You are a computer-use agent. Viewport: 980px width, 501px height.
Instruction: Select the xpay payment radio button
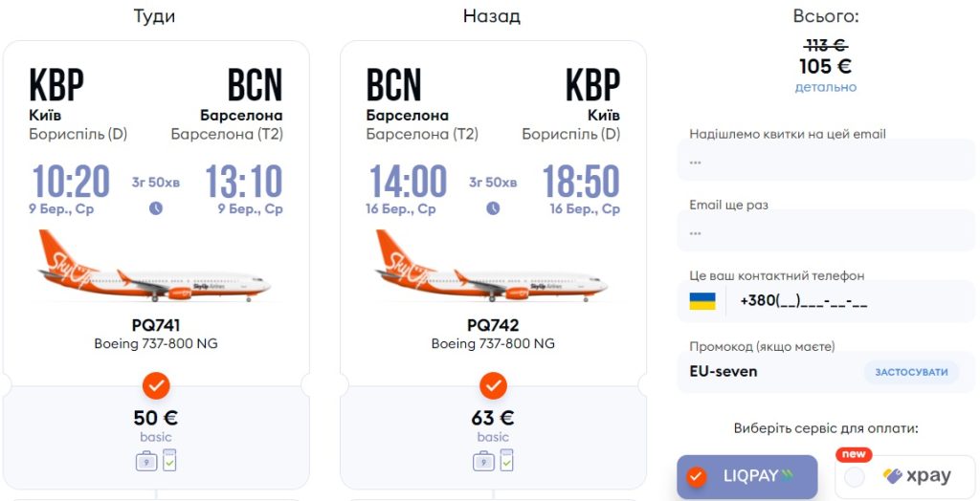(x=855, y=477)
